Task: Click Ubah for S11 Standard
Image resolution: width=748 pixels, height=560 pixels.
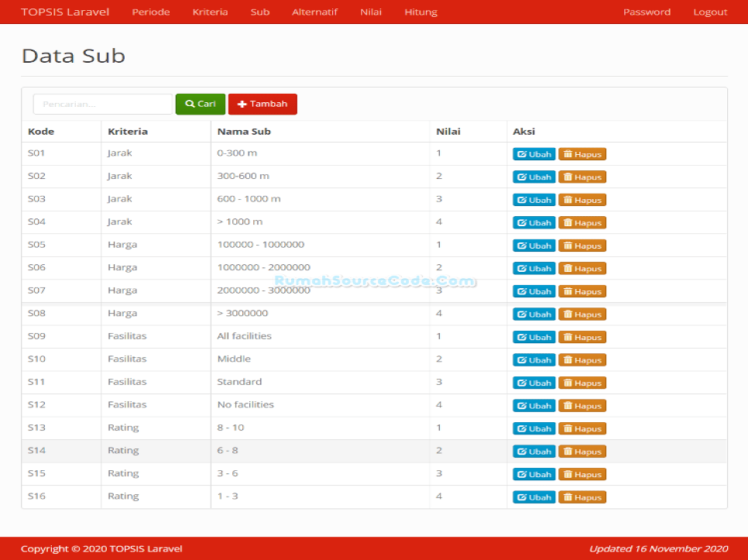Action: [534, 383]
